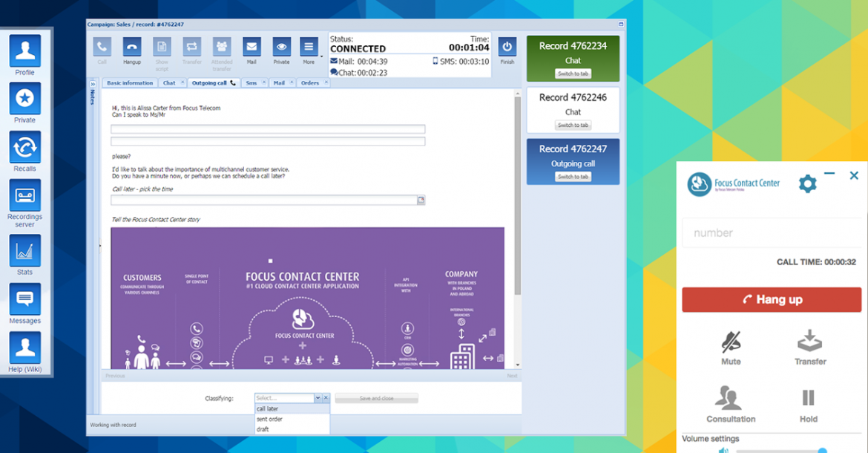Click the second name input field
Viewport: 868px width, 453px height.
tap(268, 142)
